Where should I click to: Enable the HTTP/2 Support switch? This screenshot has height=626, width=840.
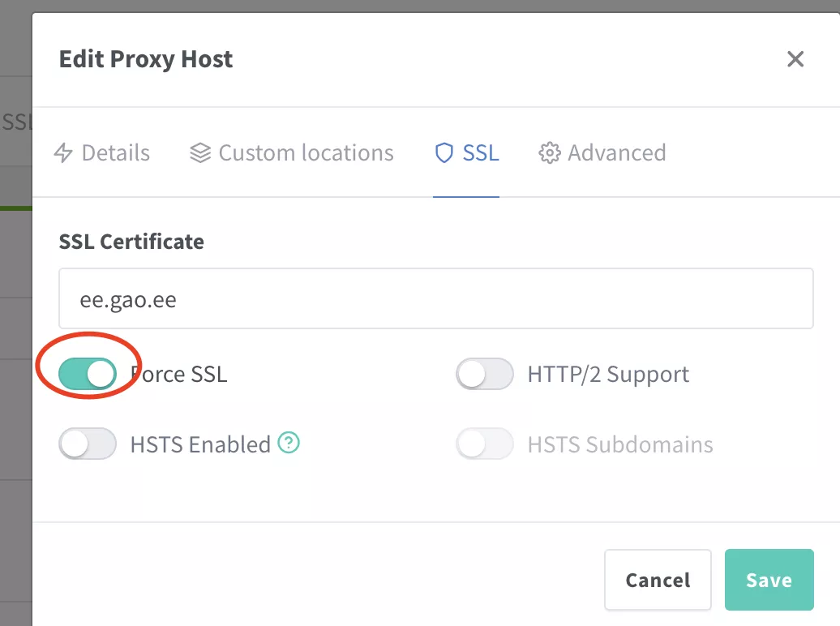tap(485, 374)
